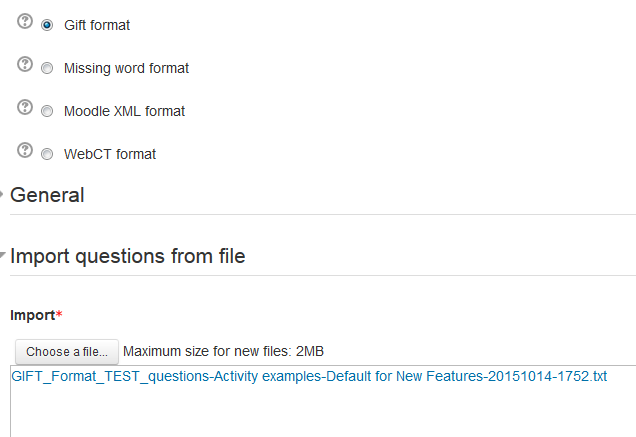Open help icon beside Gift format
Viewport: 636px width, 437px height.
[x=25, y=21]
